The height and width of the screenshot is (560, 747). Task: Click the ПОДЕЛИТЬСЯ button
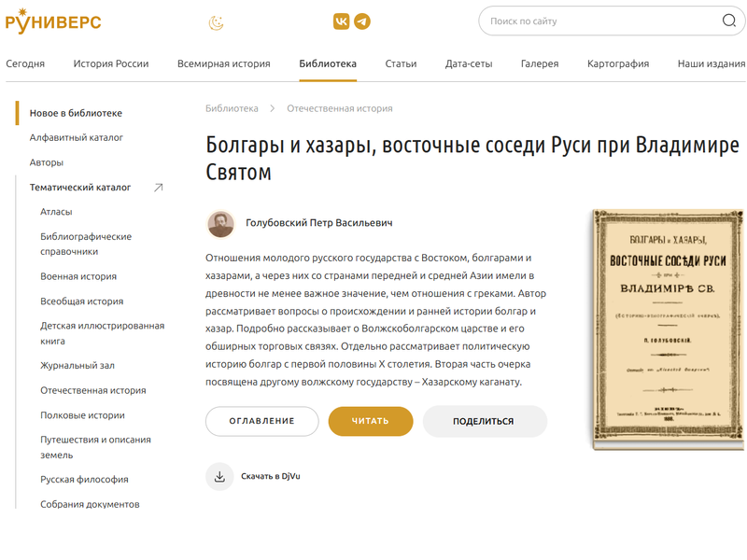tap(485, 422)
